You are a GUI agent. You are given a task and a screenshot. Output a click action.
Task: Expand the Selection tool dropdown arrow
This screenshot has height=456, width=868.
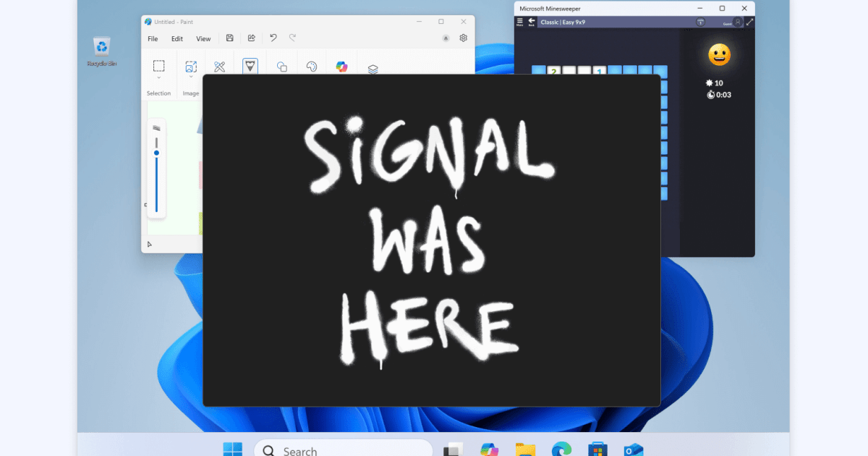click(158, 78)
